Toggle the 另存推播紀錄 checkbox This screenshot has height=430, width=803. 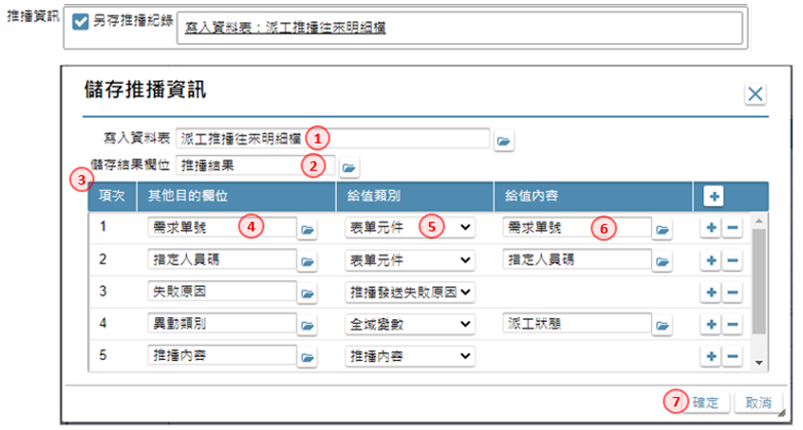coord(80,22)
